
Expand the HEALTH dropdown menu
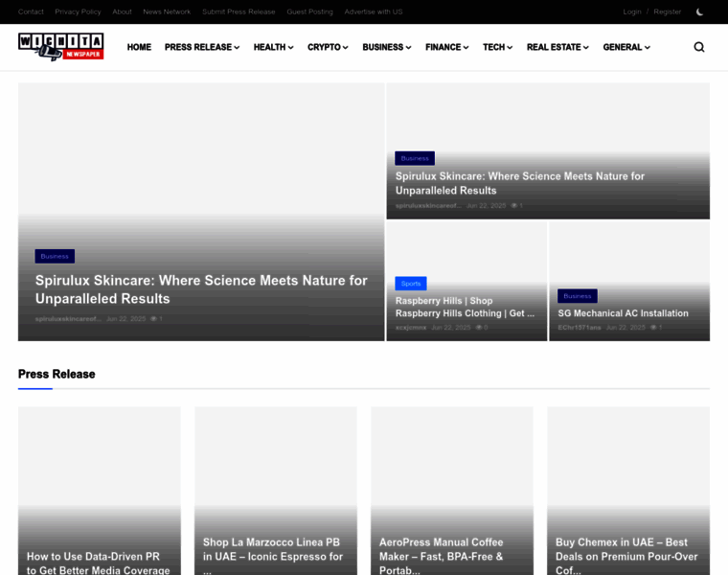click(x=273, y=47)
